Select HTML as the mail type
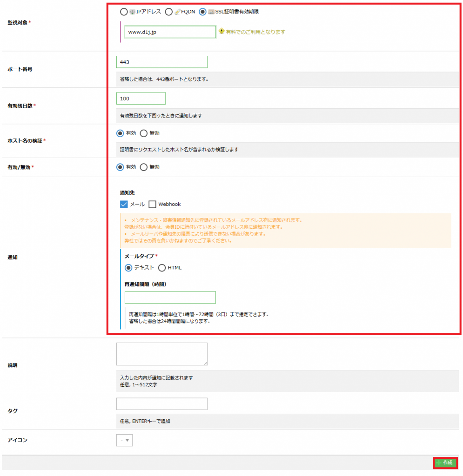463x476 pixels. click(x=162, y=268)
